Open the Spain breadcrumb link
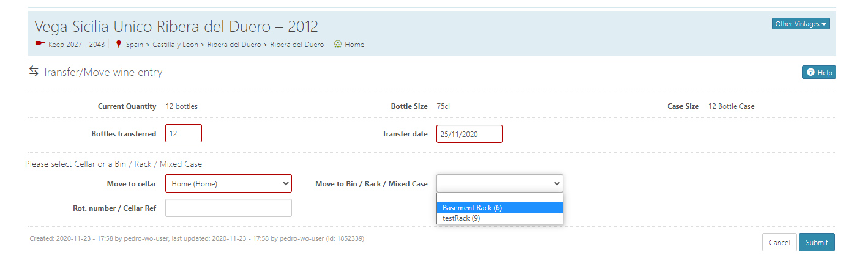This screenshot has height=258, width=868. tap(134, 45)
